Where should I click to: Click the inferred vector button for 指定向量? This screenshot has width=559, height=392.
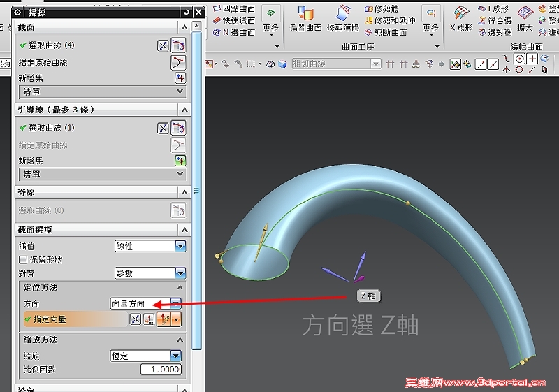point(164,319)
